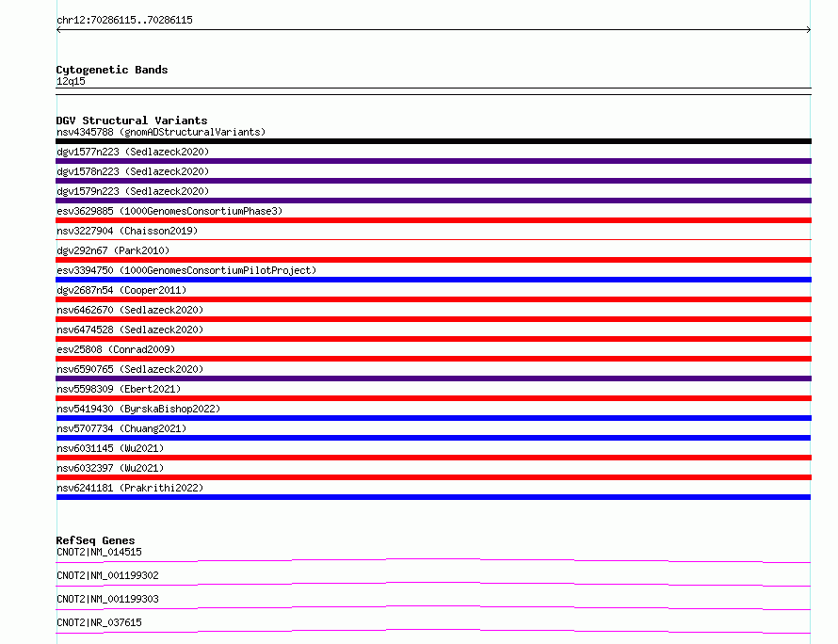Screen dimensions: 838x644
Task: Click the blue bar under nsv5419430
Action: (433, 418)
